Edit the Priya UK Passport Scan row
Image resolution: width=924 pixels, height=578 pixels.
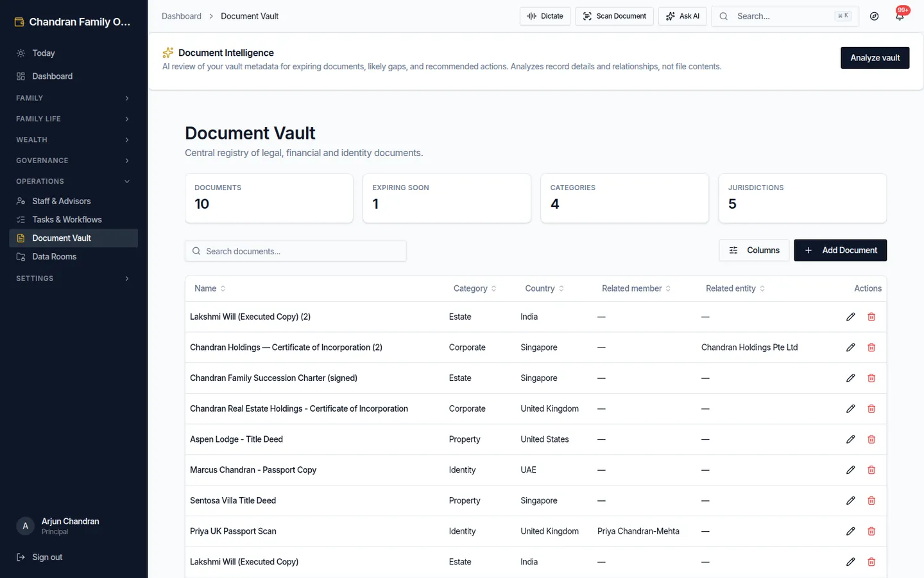click(850, 531)
